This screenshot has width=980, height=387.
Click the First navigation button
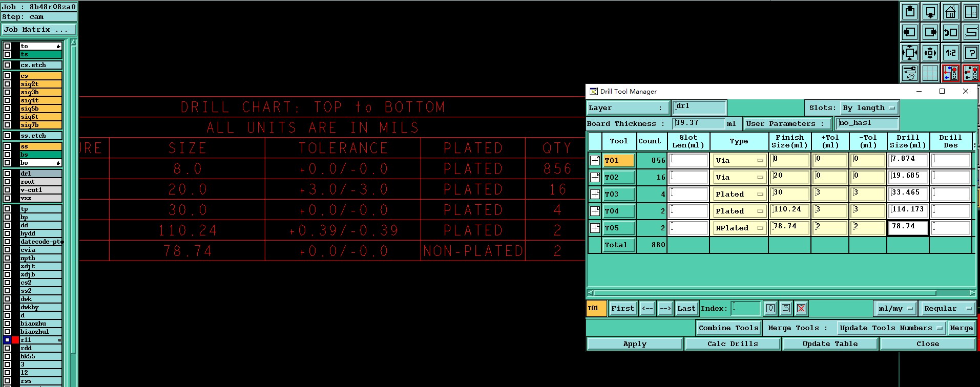[x=623, y=308]
